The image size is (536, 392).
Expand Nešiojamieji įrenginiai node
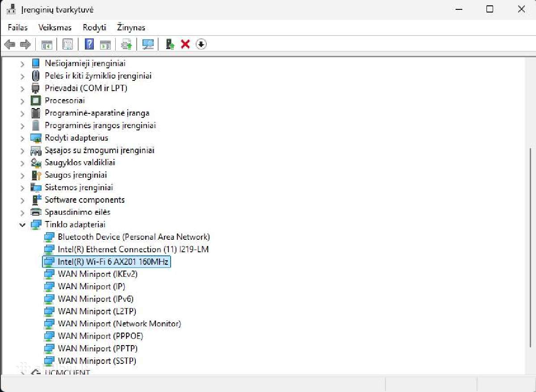[22, 64]
